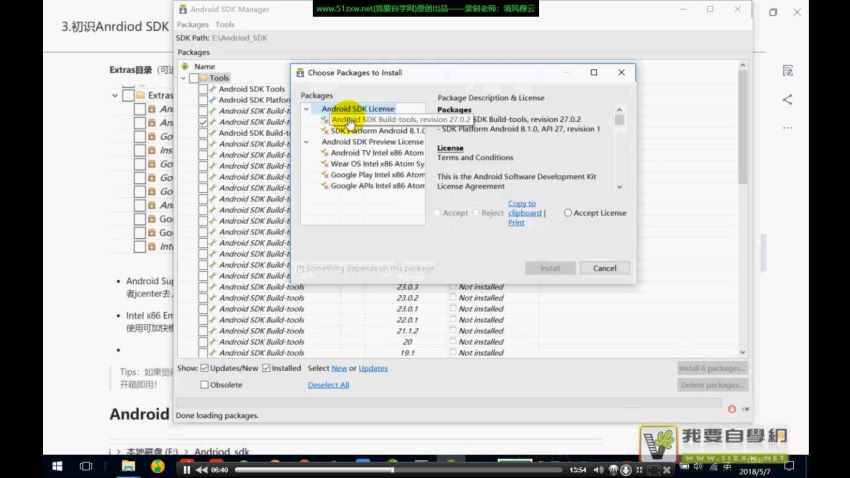Collapse the Tools folder in the package list

coord(182,78)
